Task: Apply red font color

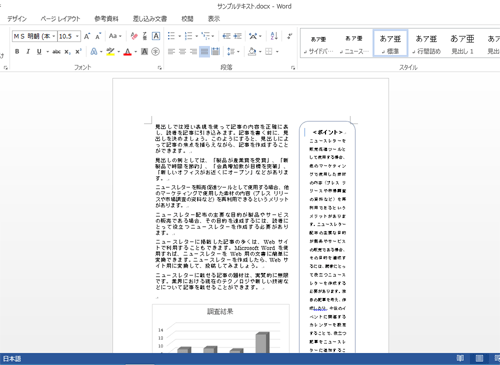Action: pyautogui.click(x=127, y=52)
